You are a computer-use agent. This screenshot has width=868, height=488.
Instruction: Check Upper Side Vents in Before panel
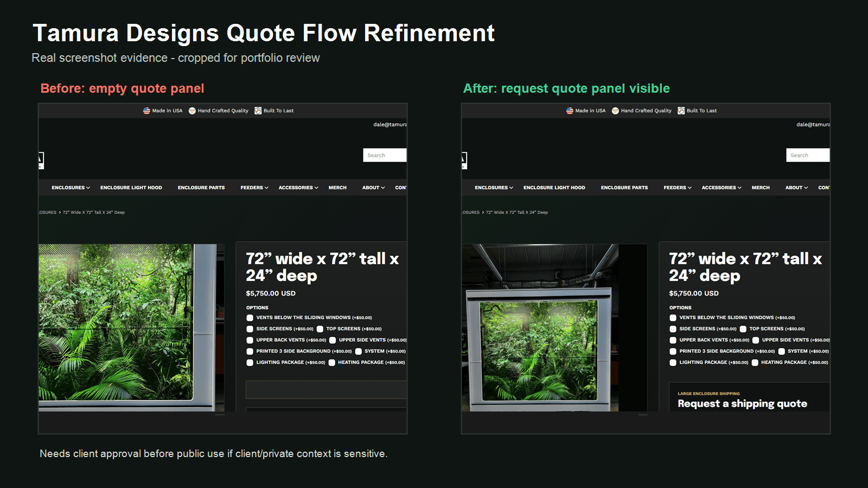[x=333, y=341]
